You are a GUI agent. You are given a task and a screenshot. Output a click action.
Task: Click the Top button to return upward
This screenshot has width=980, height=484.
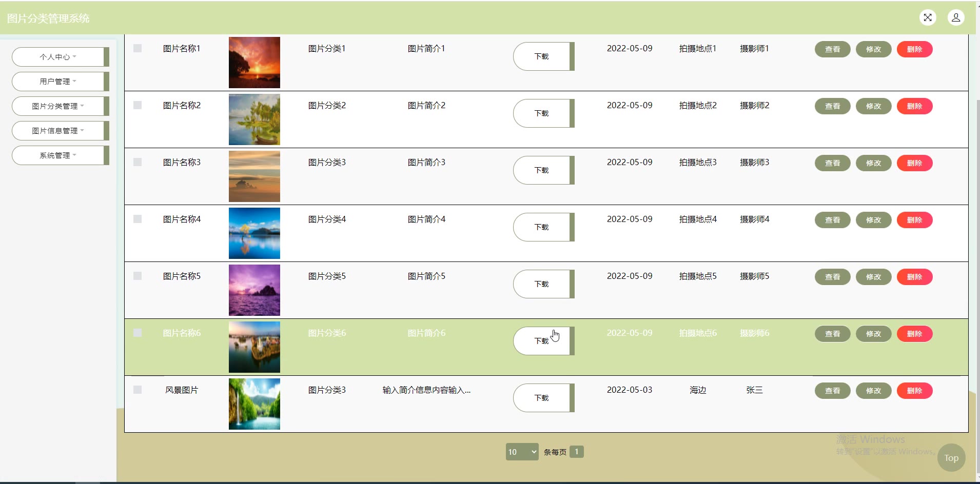click(951, 458)
